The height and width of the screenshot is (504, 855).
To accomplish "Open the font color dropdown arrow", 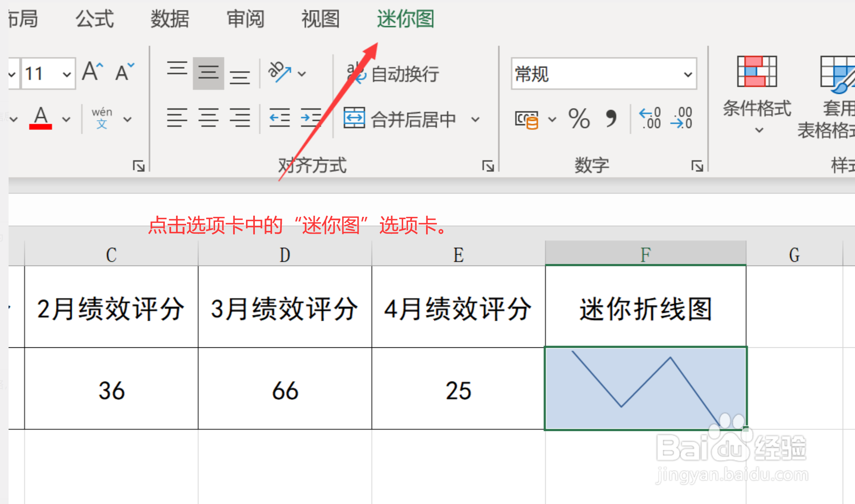I will (65, 119).
